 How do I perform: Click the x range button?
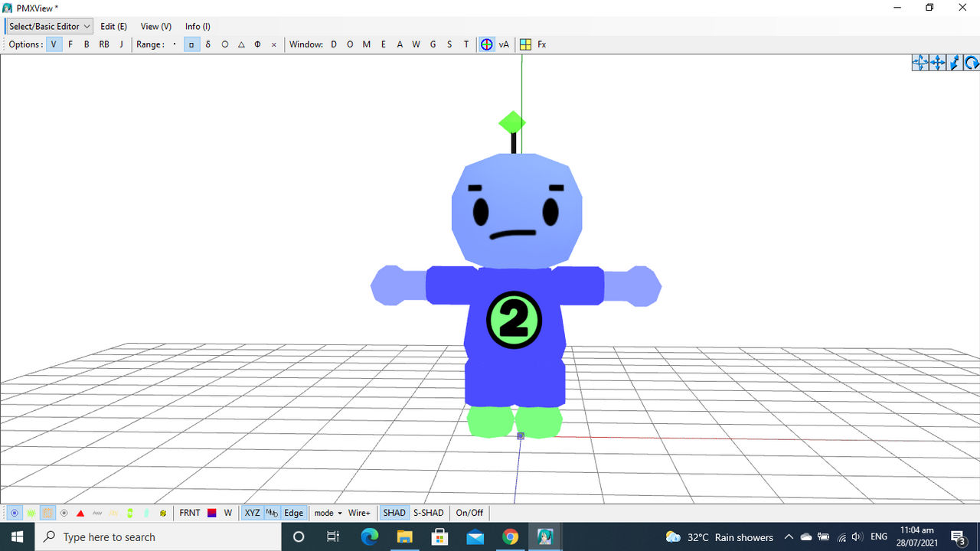(274, 44)
